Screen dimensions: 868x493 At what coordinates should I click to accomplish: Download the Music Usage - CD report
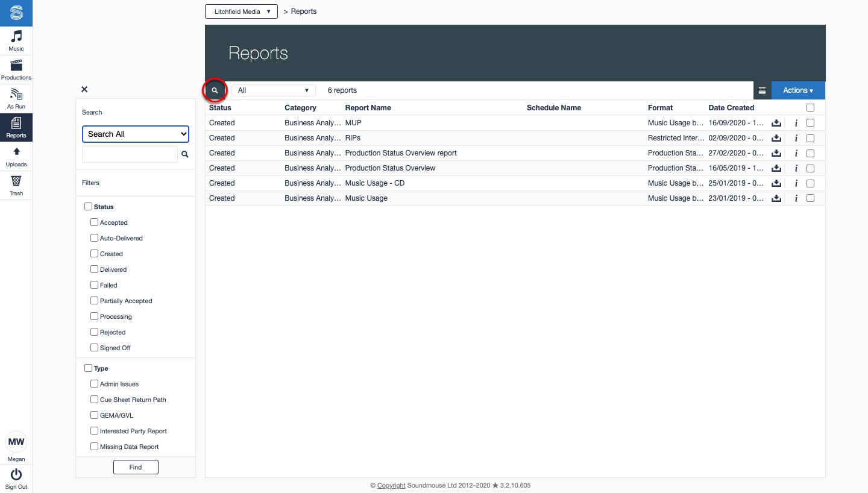(776, 183)
